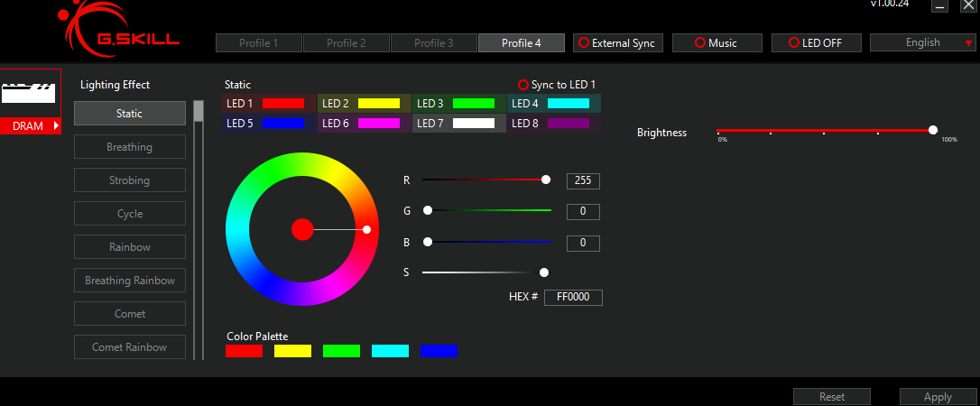980x406 pixels.
Task: Switch to Profile 1
Action: tap(259, 43)
